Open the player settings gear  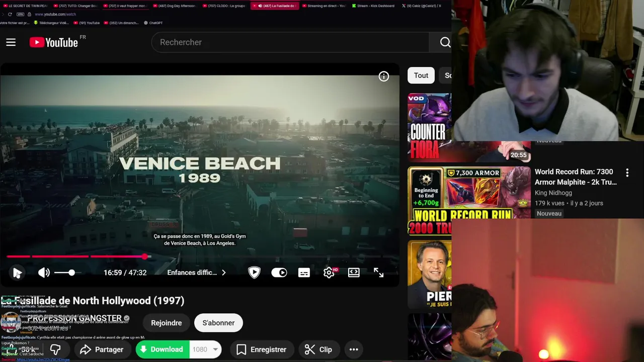[x=329, y=273]
